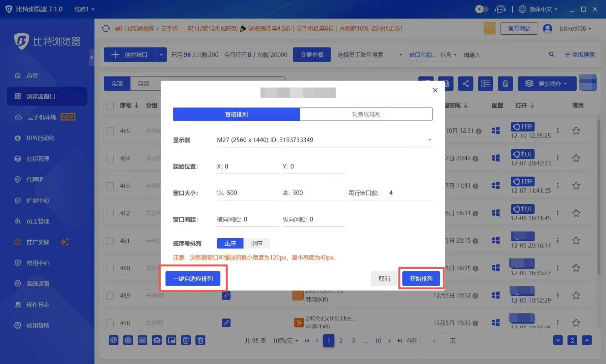Switch sort order to 倒序
Image resolution: width=606 pixels, height=364 pixels.
(257, 243)
